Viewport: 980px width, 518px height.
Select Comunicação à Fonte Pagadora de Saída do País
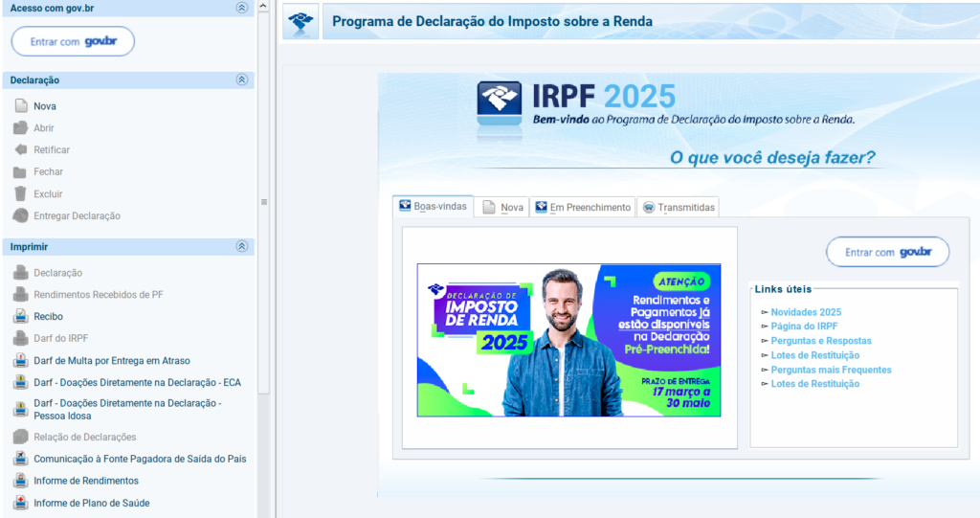(x=140, y=459)
